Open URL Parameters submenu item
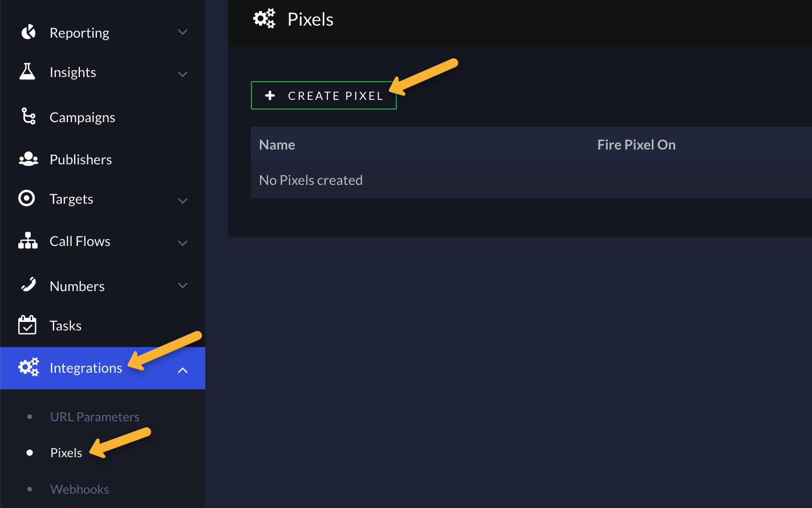Image resolution: width=812 pixels, height=508 pixels. [95, 417]
